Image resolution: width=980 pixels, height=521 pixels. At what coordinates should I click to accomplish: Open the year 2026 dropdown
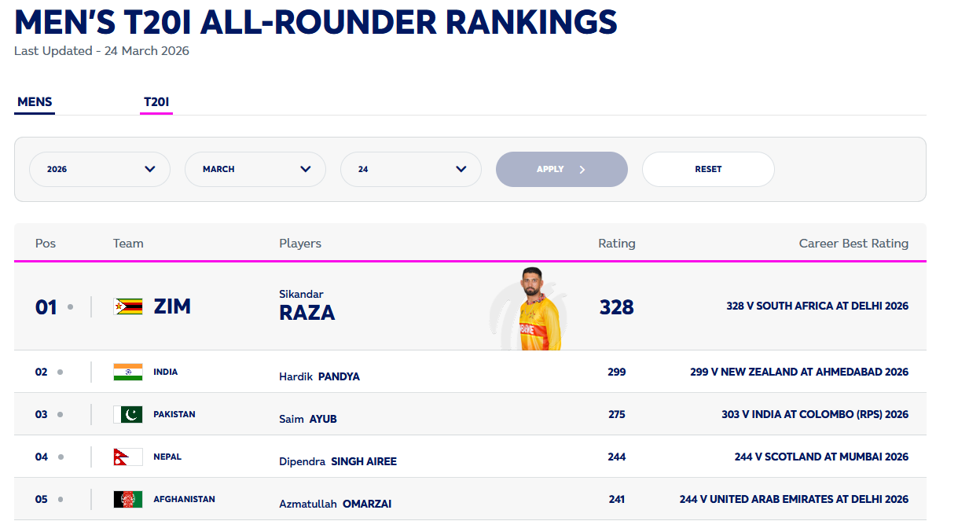[100, 169]
